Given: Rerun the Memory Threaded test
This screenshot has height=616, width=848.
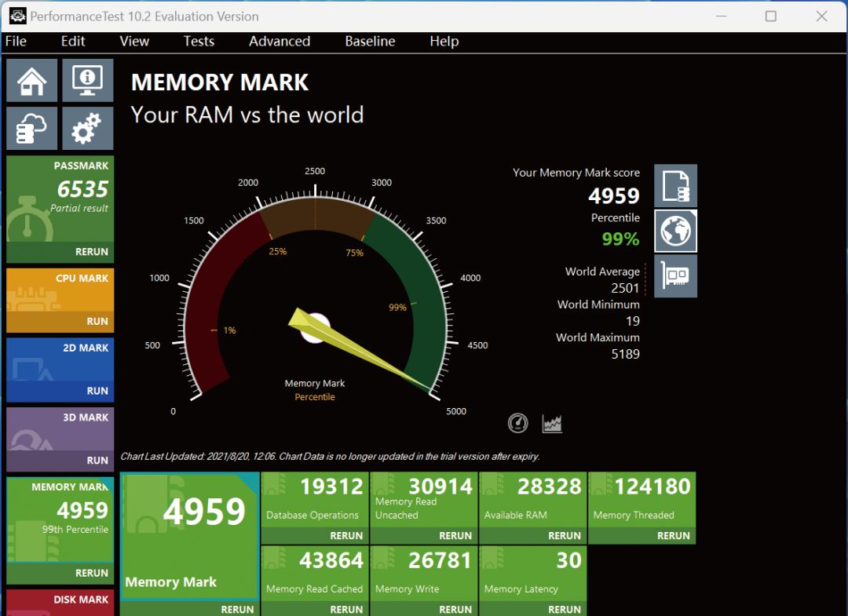Looking at the screenshot, I should point(641,535).
